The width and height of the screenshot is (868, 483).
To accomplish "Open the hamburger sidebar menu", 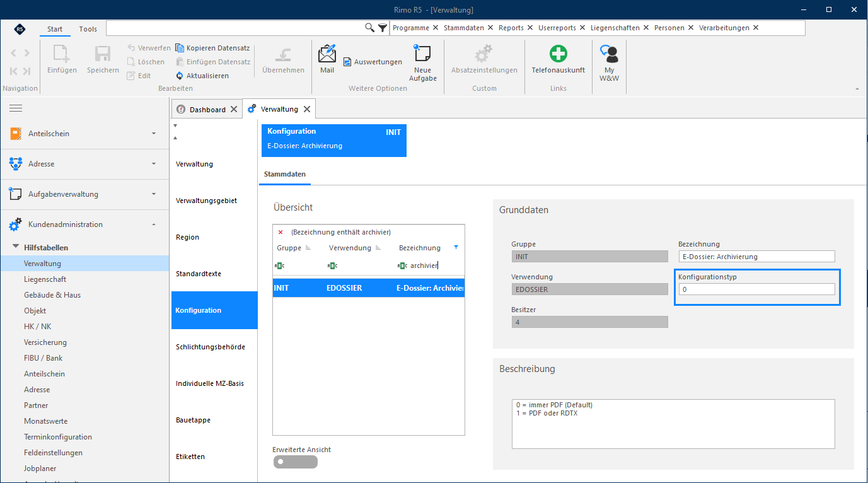I will click(x=16, y=108).
